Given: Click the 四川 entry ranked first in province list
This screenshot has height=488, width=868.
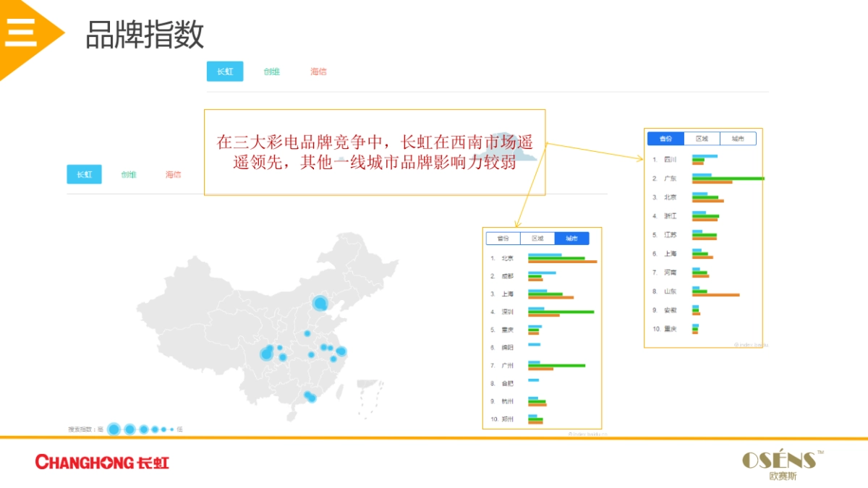Looking at the screenshot, I should (x=670, y=160).
